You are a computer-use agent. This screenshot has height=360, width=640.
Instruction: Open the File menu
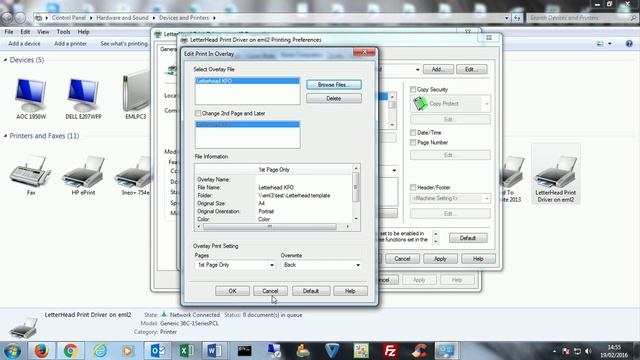click(x=9, y=32)
